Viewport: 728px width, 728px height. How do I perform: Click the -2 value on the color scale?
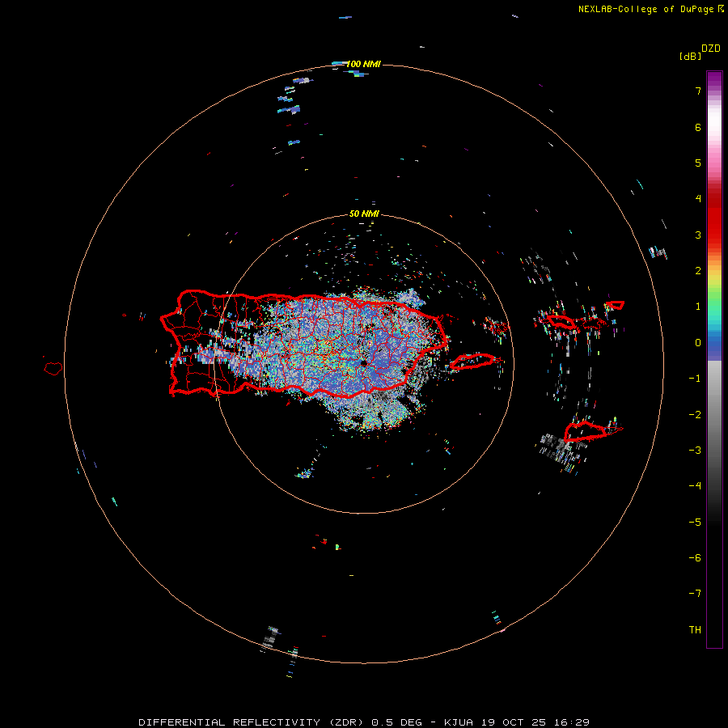click(695, 415)
